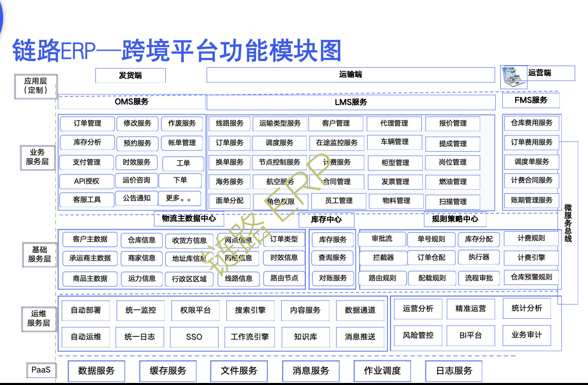Click the 账期管理服务 box
The image size is (588, 385).
pyautogui.click(x=531, y=200)
